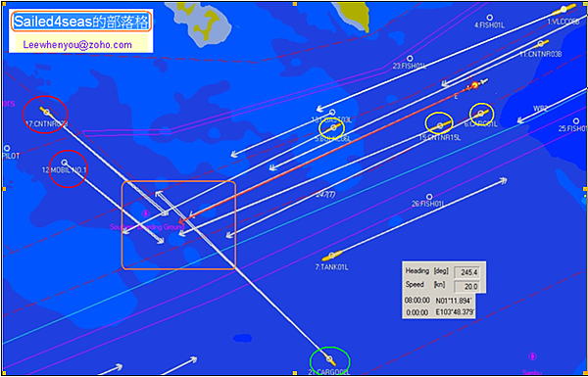Select the 12:MOBIL NO.1 vessel marker
This screenshot has height=377, width=588.
(65, 163)
